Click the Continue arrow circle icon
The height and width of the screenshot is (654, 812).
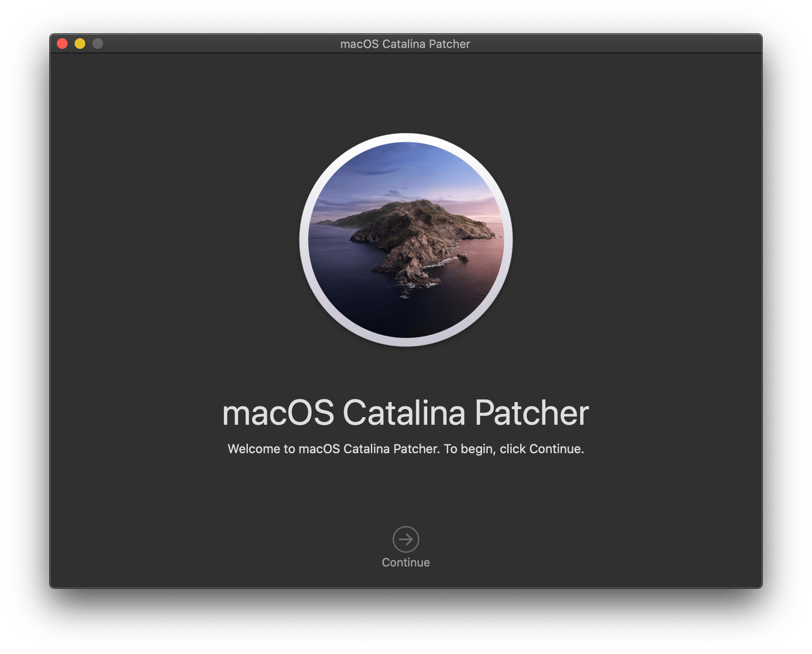coord(406,539)
